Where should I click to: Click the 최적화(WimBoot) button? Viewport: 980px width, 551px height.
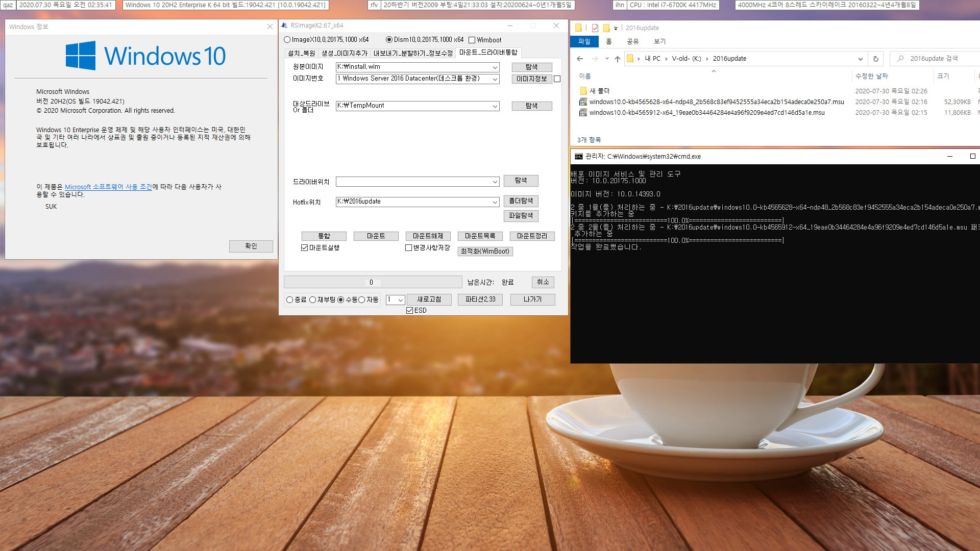[x=485, y=252]
